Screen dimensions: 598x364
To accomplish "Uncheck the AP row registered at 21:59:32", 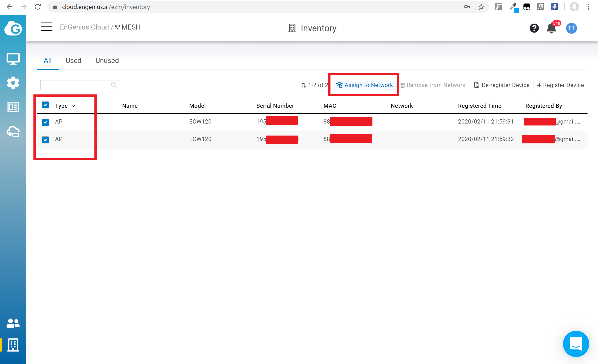I will pos(45,140).
